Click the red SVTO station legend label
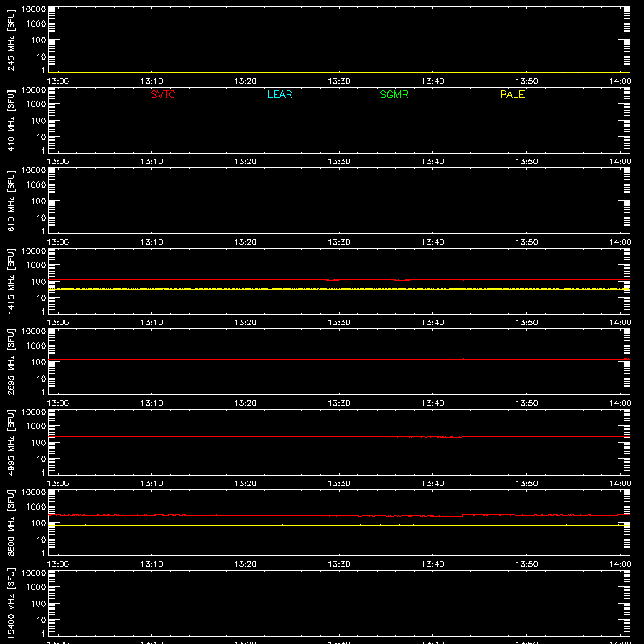 163,94
